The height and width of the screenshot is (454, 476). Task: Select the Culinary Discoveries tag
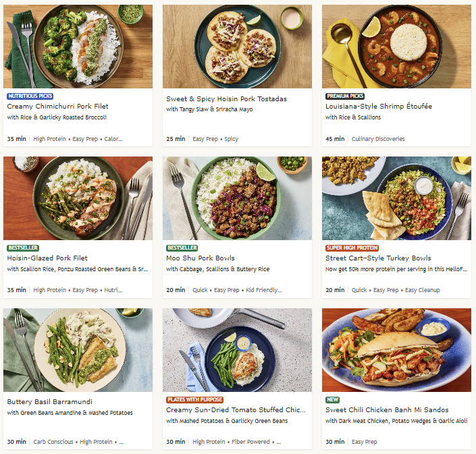(x=379, y=139)
